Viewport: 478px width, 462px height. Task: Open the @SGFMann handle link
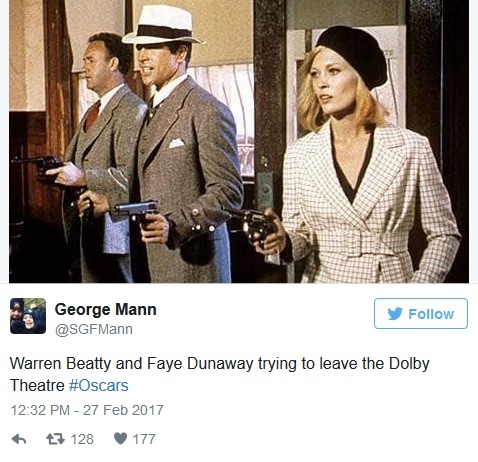pyautogui.click(x=94, y=329)
